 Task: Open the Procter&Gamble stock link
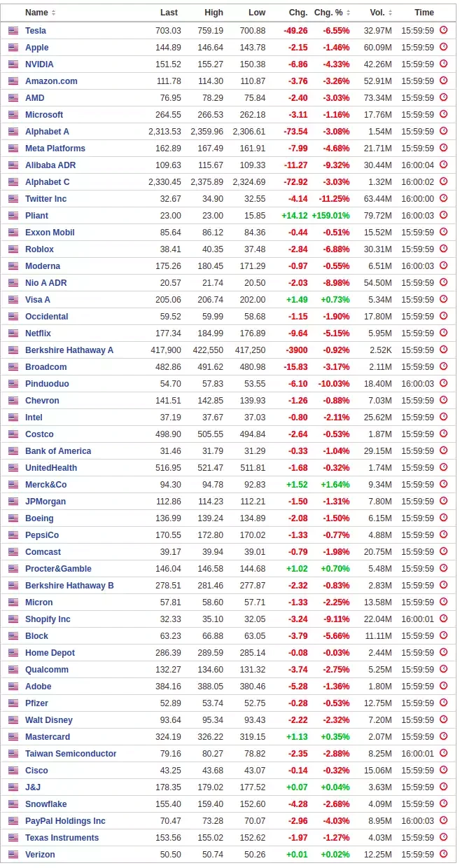point(58,569)
